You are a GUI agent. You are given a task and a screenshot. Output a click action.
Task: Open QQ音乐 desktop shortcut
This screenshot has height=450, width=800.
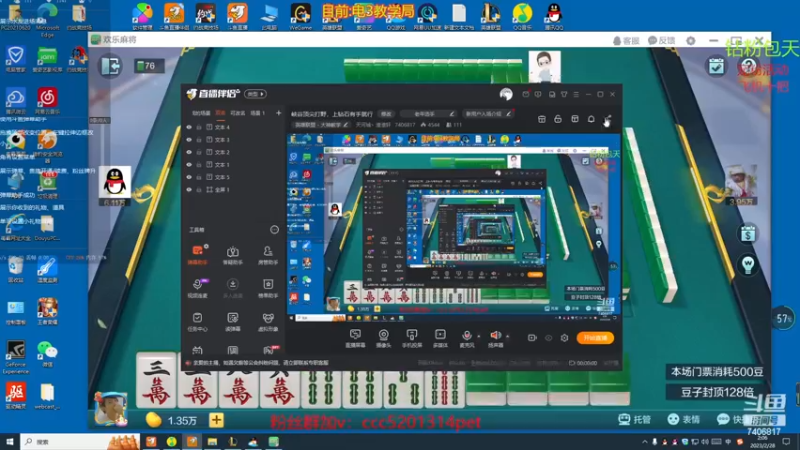(522, 17)
